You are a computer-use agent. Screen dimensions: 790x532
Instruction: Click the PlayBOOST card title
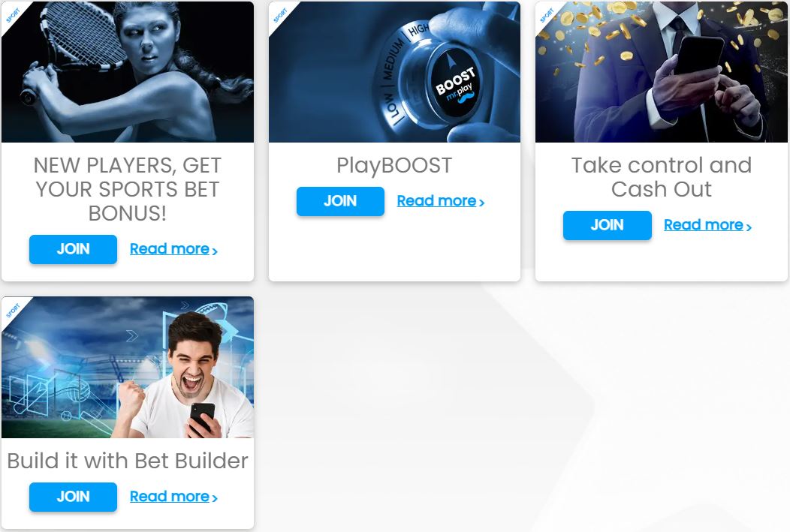pos(394,166)
